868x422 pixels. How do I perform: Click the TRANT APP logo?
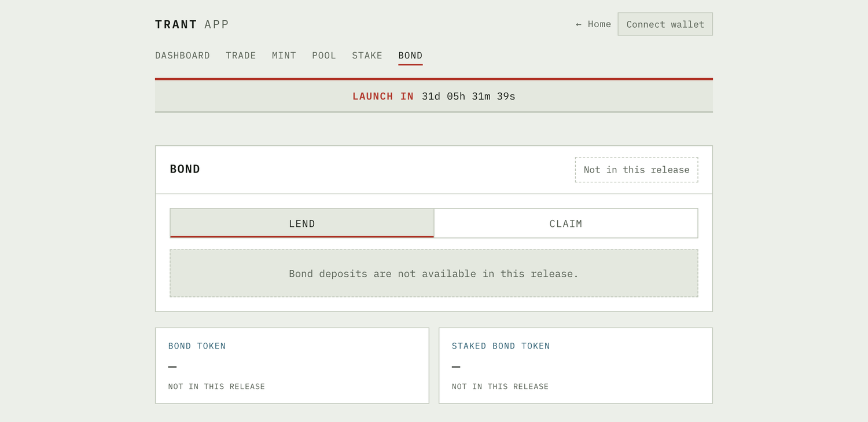[192, 24]
